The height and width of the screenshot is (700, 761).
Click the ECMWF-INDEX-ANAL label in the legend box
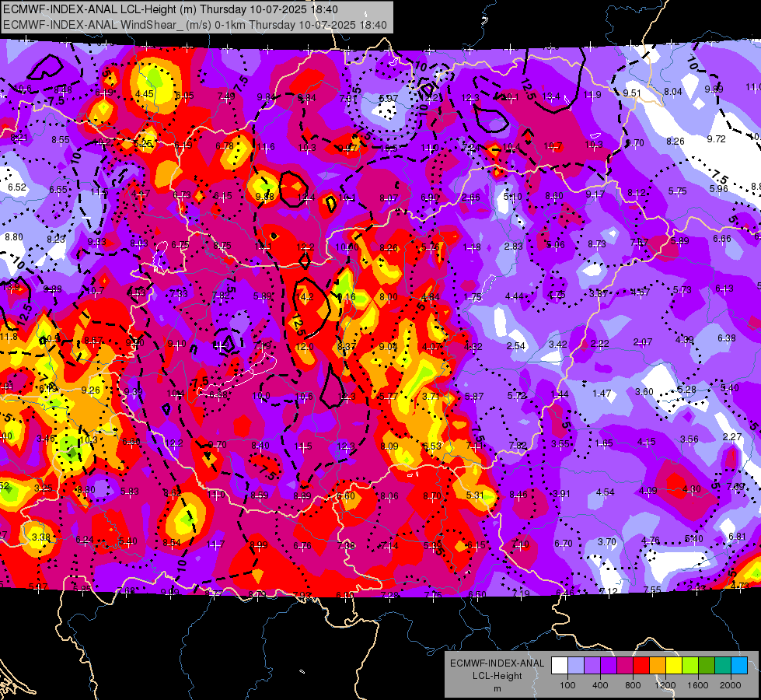497,663
